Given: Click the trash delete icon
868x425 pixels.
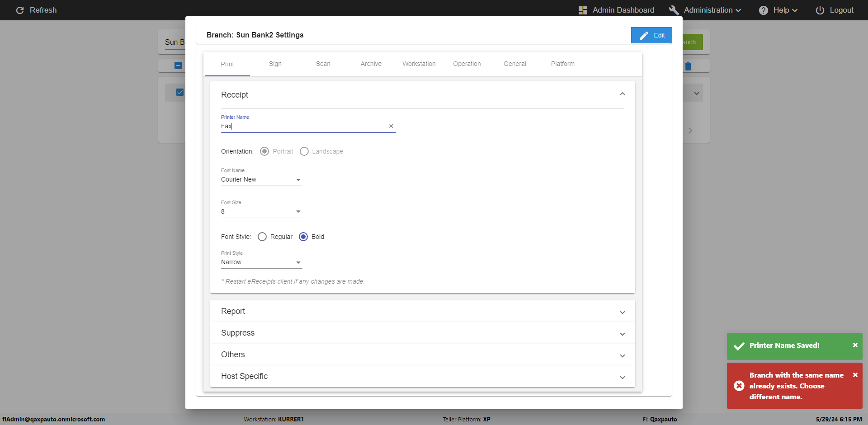Looking at the screenshot, I should pyautogui.click(x=688, y=66).
